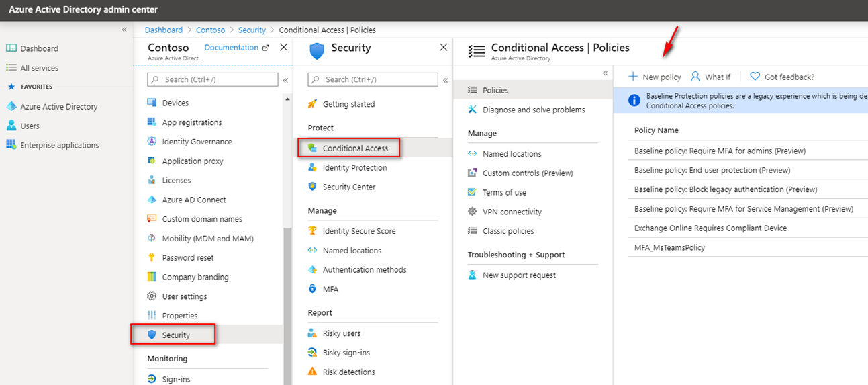The image size is (868, 385).
Task: Click New policy button
Action: point(655,77)
